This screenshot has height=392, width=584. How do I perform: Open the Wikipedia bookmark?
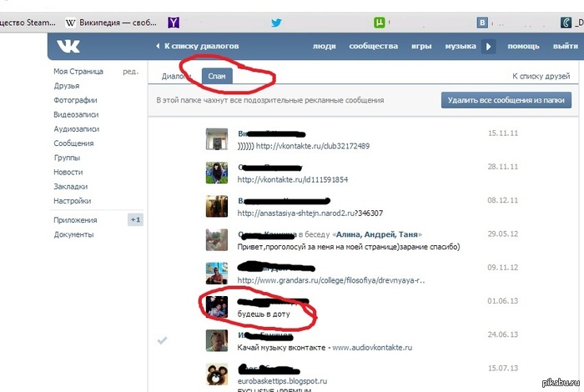(111, 23)
